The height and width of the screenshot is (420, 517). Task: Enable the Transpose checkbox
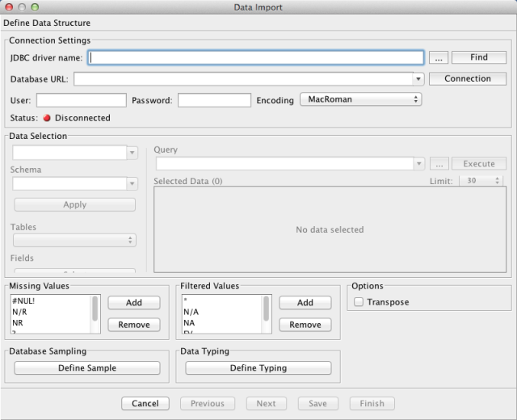359,301
